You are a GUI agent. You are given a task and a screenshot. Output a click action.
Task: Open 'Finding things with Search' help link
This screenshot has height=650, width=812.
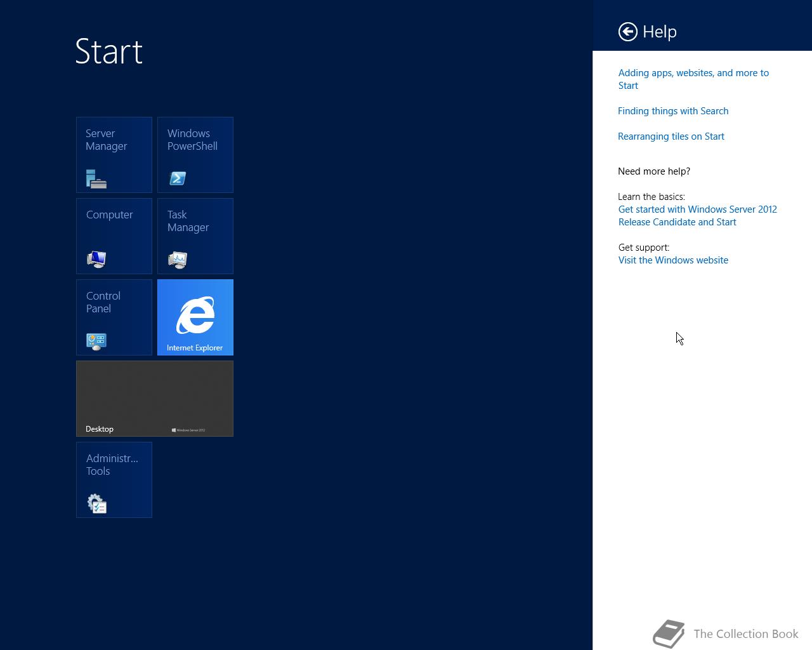[x=673, y=111]
